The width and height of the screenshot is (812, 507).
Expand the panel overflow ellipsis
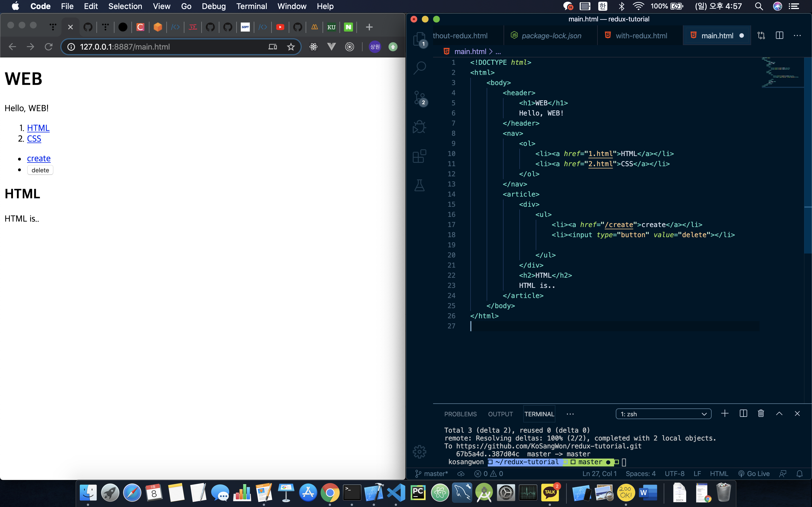(x=570, y=414)
